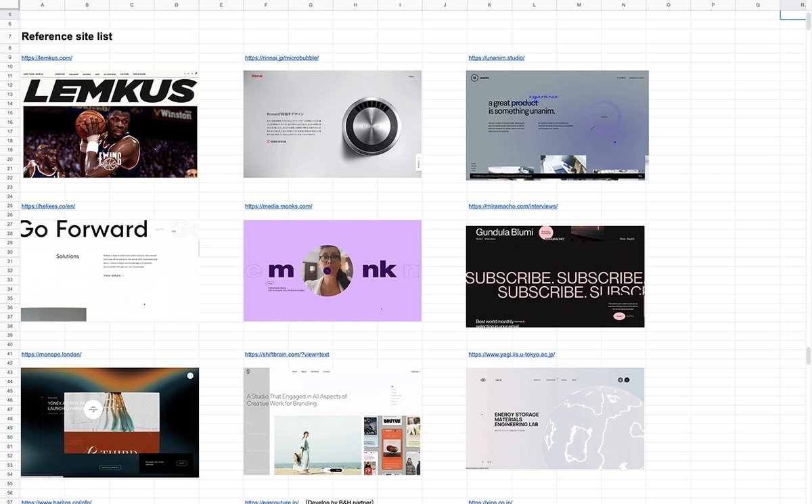Select column A header

pos(43,5)
